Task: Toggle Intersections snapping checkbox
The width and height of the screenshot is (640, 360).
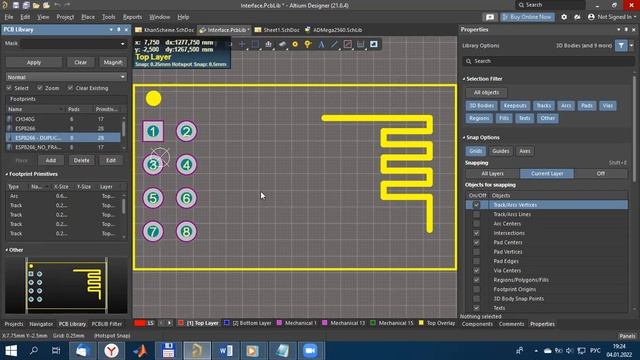Action: point(476,233)
